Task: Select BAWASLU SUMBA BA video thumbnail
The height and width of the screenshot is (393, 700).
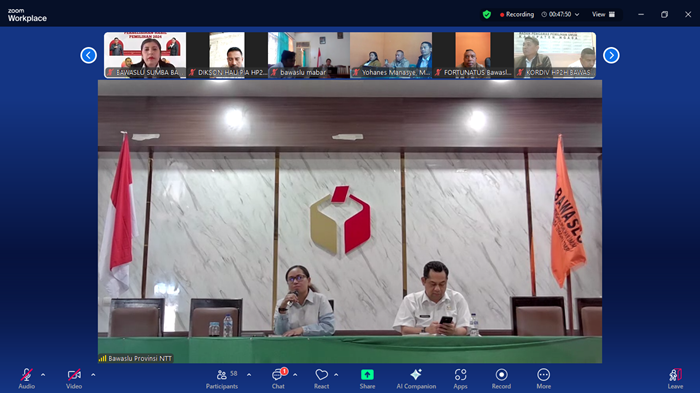Action: tap(145, 55)
